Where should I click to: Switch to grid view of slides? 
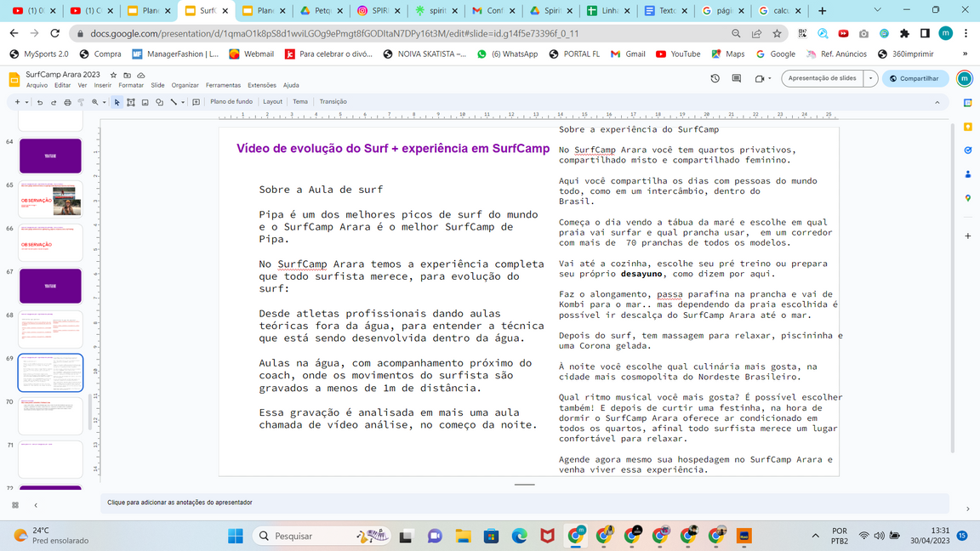click(15, 505)
